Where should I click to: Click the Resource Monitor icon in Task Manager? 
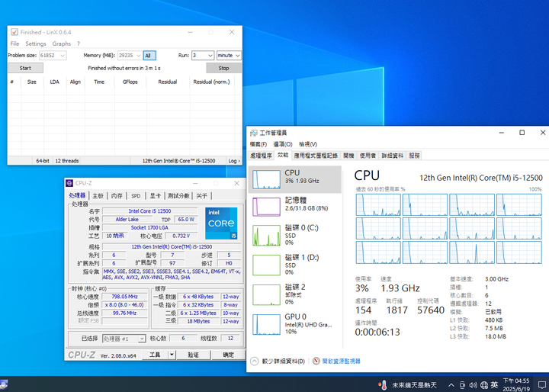coord(316,361)
